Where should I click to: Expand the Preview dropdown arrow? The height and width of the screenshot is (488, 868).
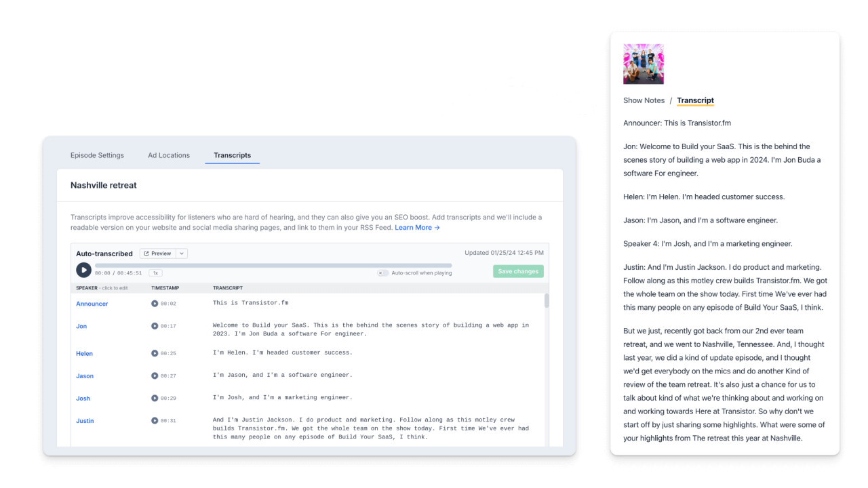(x=182, y=253)
